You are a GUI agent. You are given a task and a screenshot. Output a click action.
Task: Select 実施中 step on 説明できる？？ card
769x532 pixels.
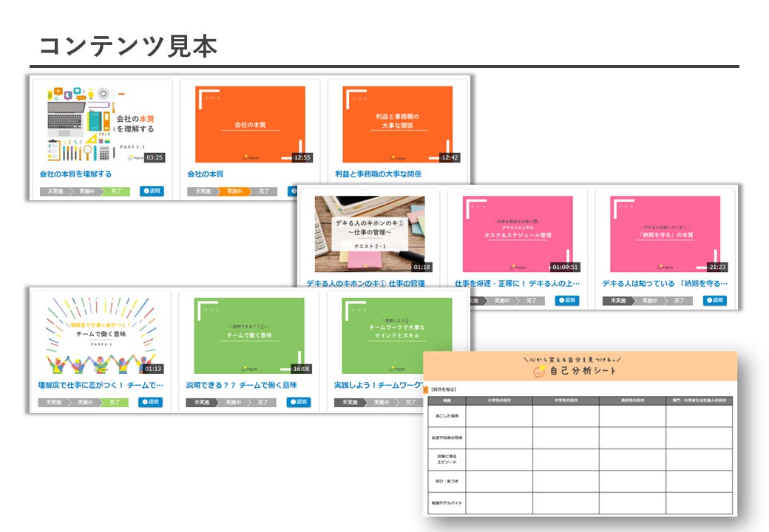coord(234,403)
